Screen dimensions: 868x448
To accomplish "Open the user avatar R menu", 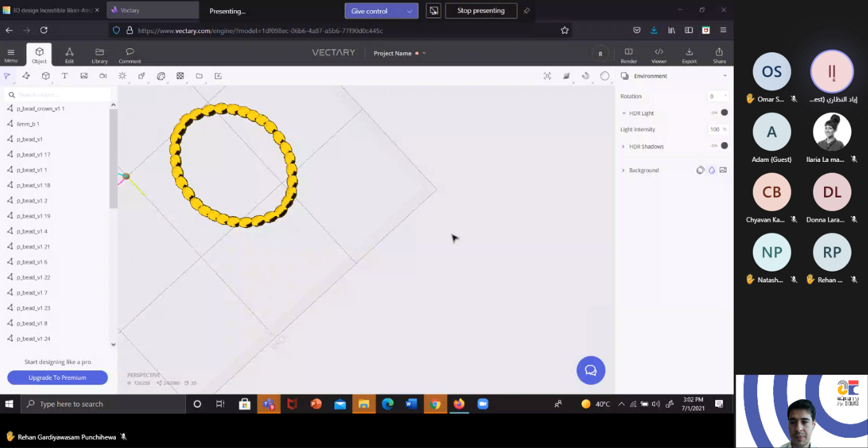I will tap(601, 54).
